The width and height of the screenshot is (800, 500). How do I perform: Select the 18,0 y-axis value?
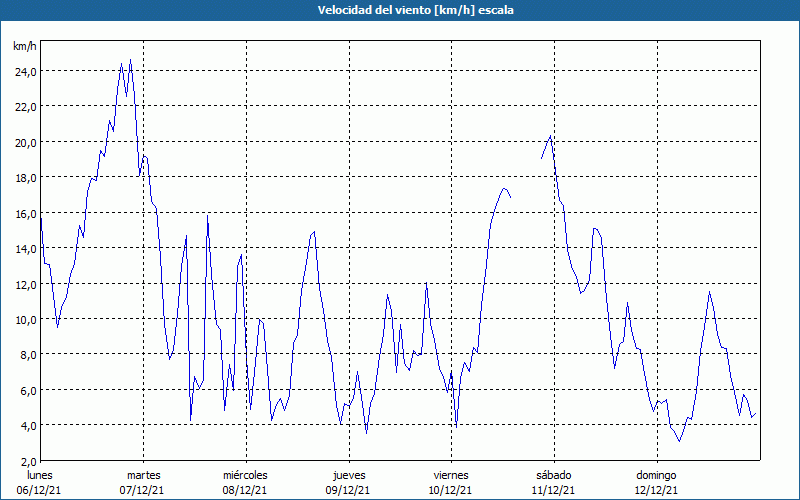click(x=26, y=178)
